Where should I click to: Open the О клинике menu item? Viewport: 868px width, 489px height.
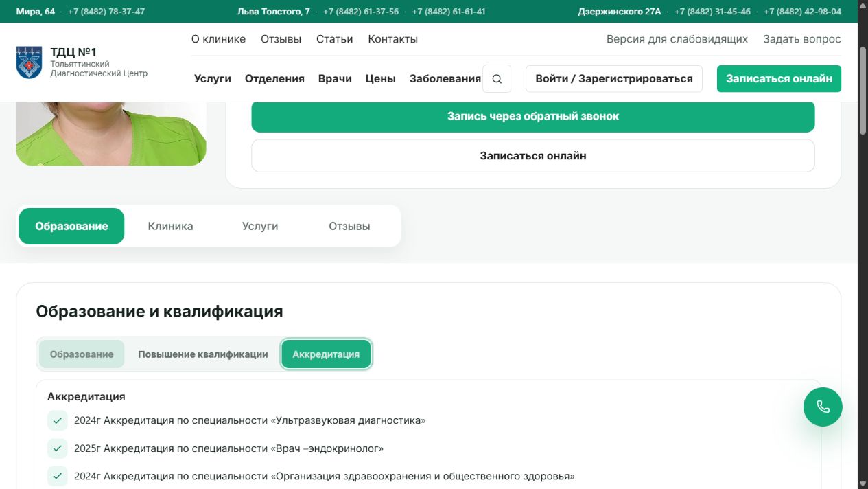(x=218, y=39)
